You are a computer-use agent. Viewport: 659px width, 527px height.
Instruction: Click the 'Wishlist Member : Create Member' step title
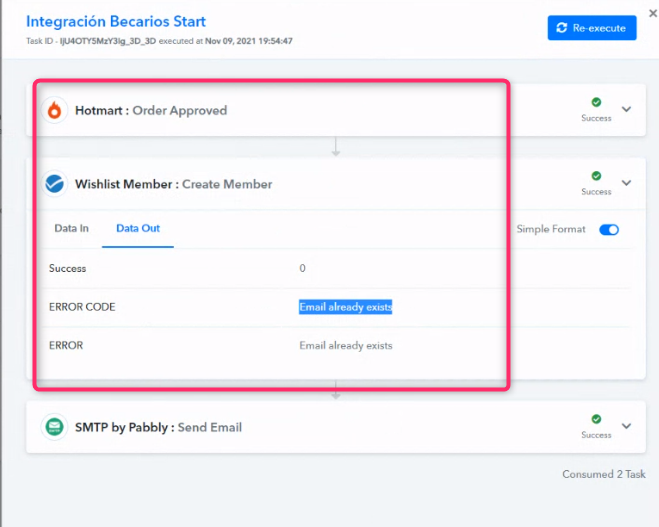pos(174,184)
